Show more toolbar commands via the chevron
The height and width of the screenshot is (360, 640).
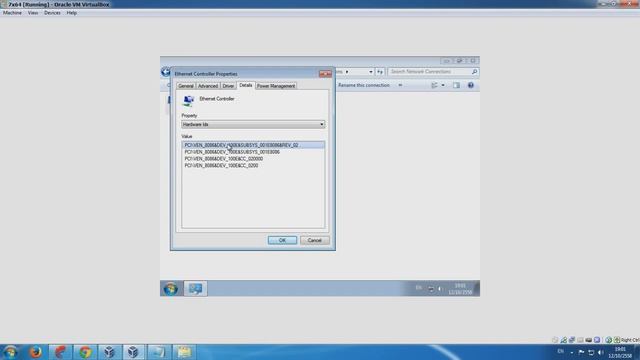pyautogui.click(x=400, y=85)
